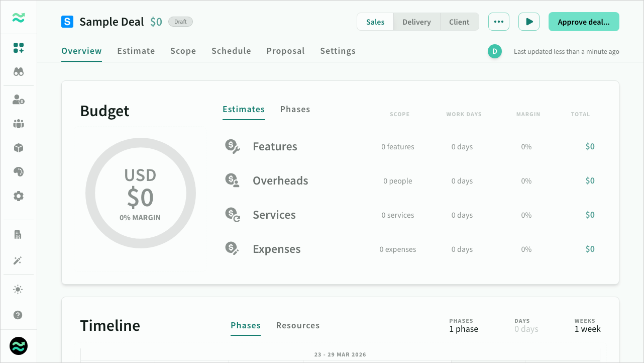
Task: Switch to Sales view
Action: coord(375,22)
